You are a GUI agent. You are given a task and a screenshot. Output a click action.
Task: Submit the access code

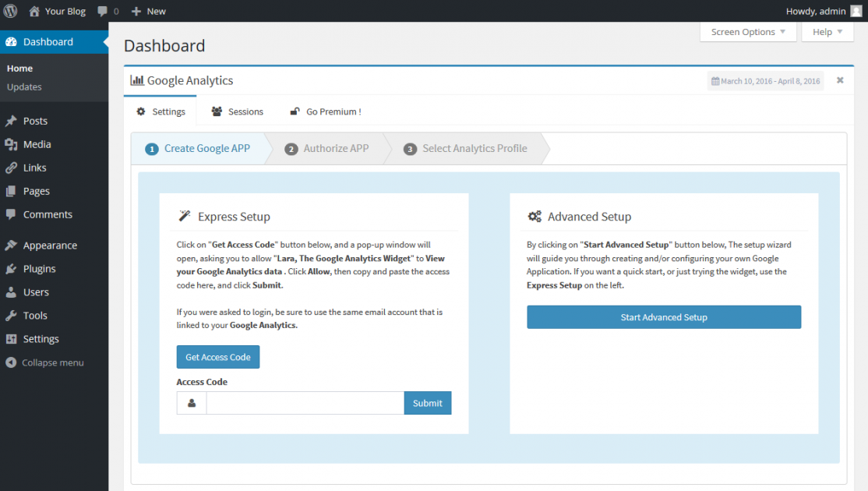(x=427, y=403)
